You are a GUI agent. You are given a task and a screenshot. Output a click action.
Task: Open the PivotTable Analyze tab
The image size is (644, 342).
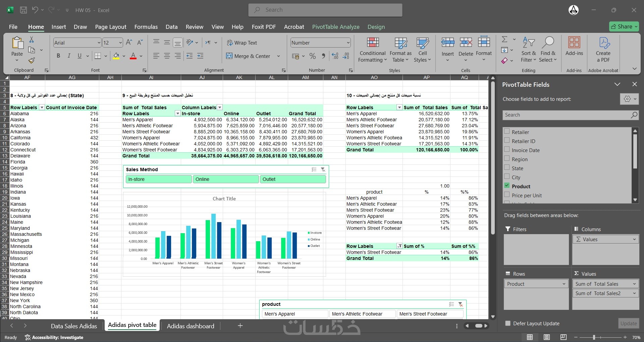point(336,27)
